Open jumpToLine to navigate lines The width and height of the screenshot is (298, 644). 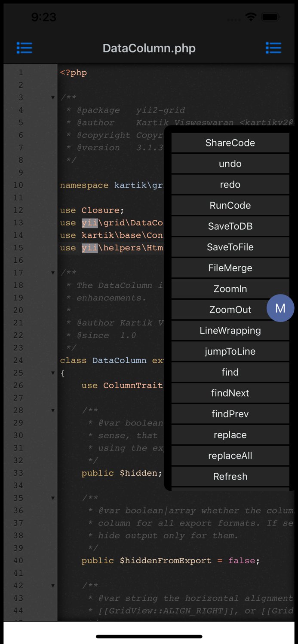tap(230, 351)
